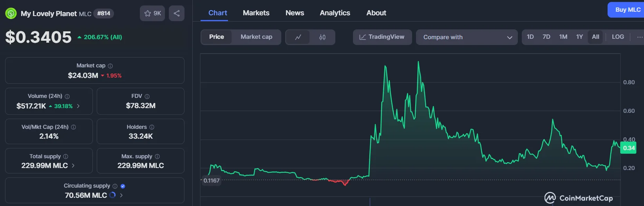Show Max. supply info icon

157,157
